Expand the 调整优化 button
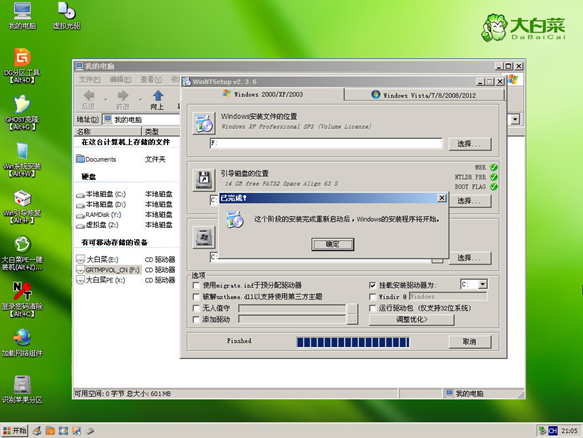The image size is (583, 438). point(412,319)
